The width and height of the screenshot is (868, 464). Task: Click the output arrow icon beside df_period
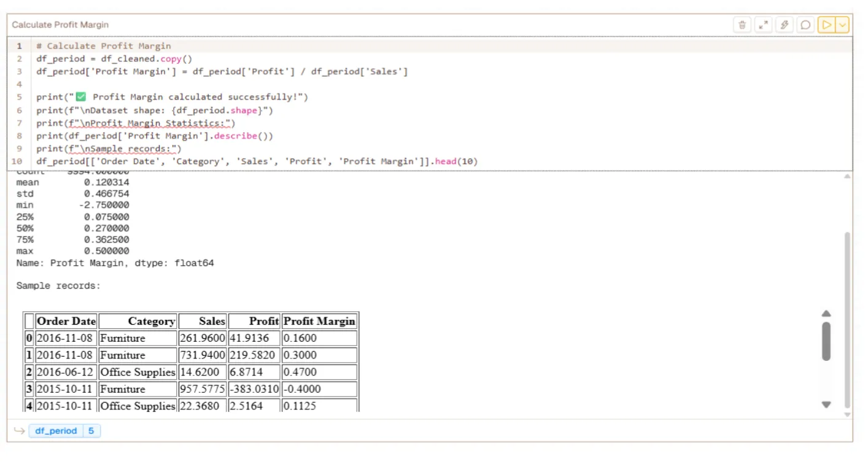point(19,431)
